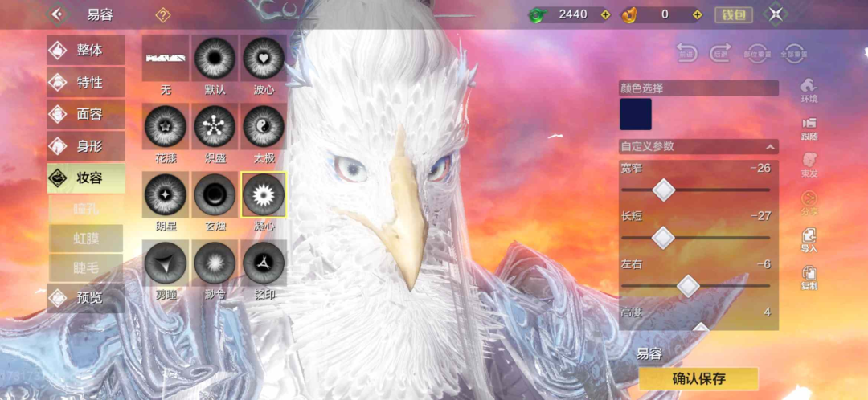The image size is (868, 400).
Task: Open the question mark help icon
Action: pyautogui.click(x=162, y=15)
